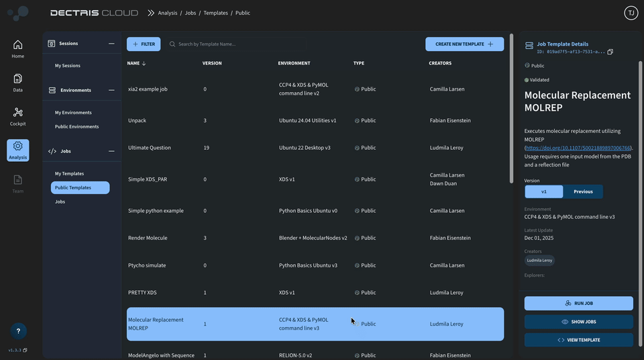Click the Ludmila Leroy creator chip
Screen dimensions: 644x360
539,261
